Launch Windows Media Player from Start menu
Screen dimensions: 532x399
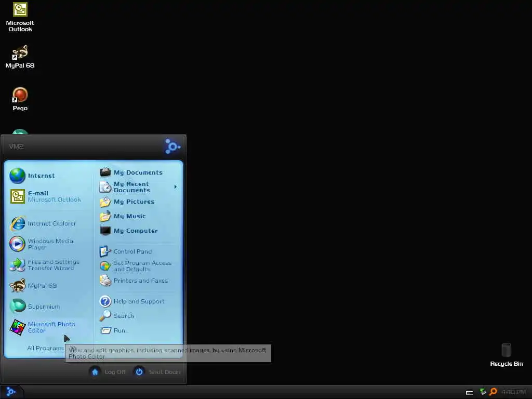[x=47, y=244]
